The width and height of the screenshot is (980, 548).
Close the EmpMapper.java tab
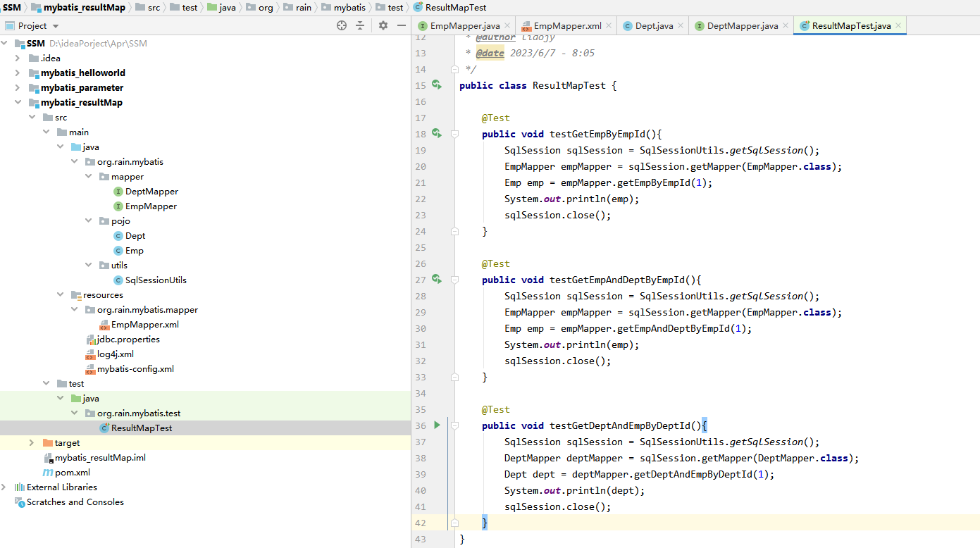click(x=507, y=26)
